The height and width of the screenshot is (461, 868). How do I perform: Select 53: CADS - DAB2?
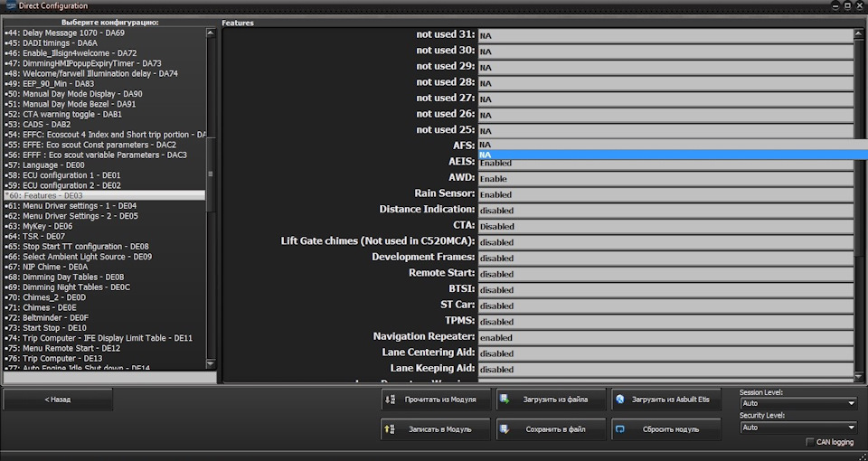105,125
